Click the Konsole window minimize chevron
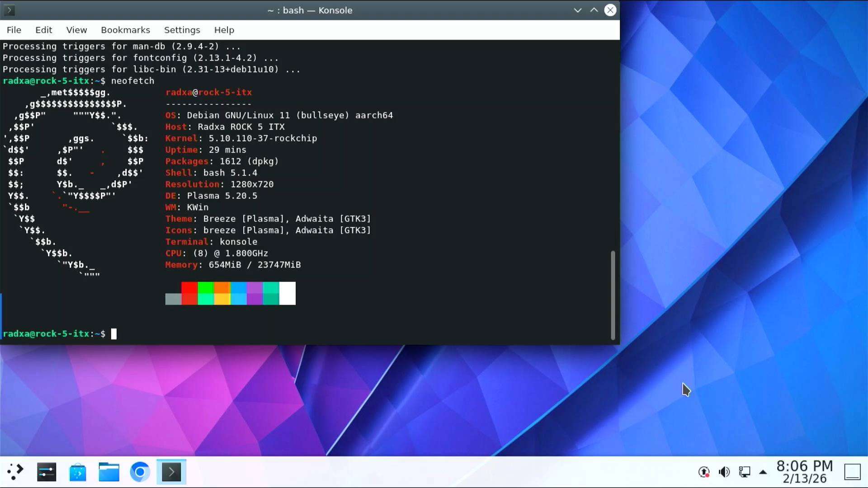This screenshot has width=868, height=488. click(577, 10)
